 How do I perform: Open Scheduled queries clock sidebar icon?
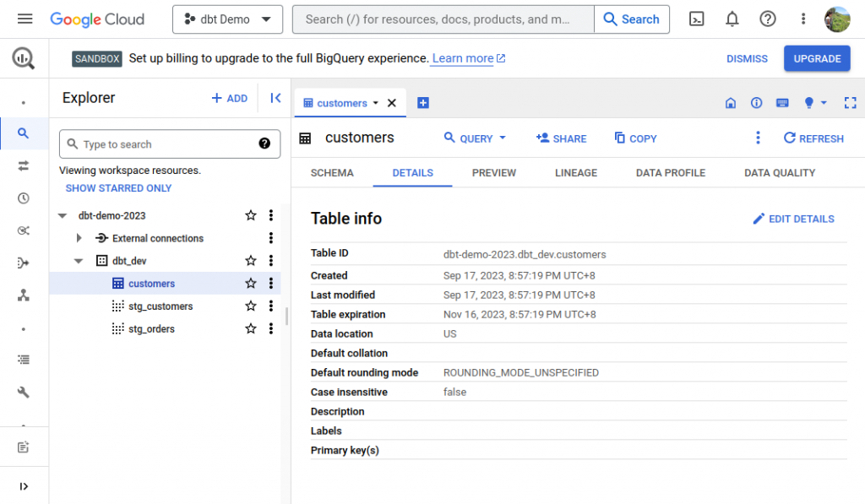[x=23, y=198]
